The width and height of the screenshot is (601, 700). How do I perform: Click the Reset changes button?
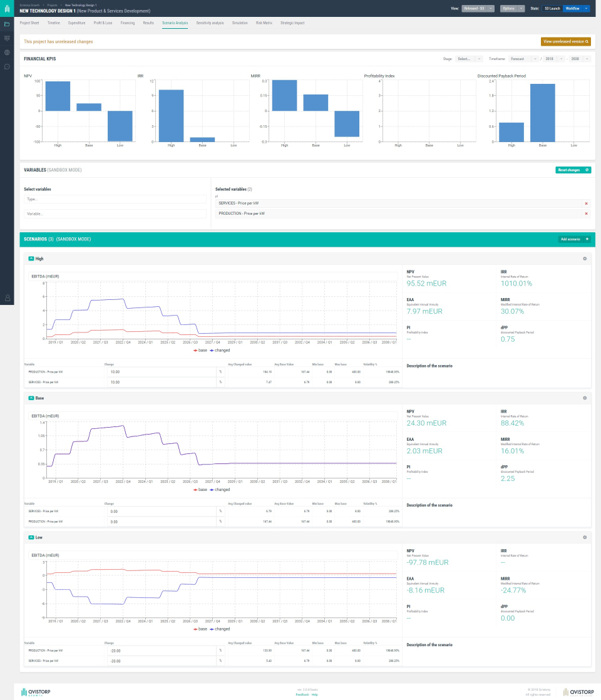[x=573, y=170]
